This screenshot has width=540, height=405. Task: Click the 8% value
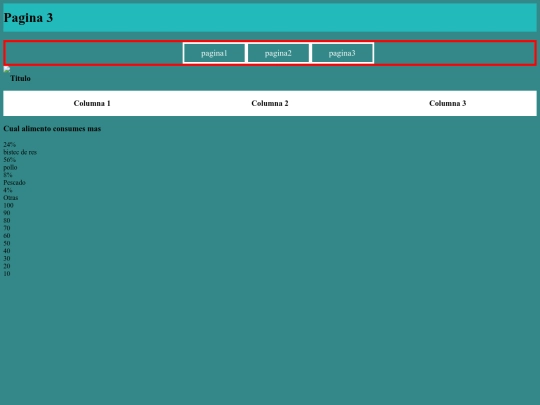click(x=8, y=175)
